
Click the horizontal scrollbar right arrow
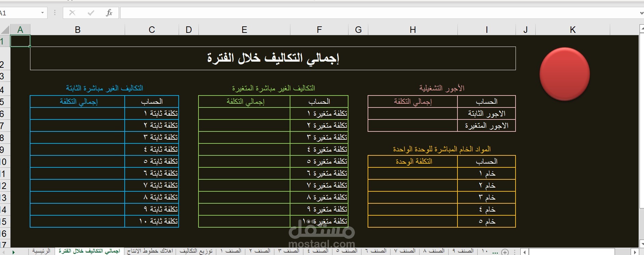click(x=634, y=252)
